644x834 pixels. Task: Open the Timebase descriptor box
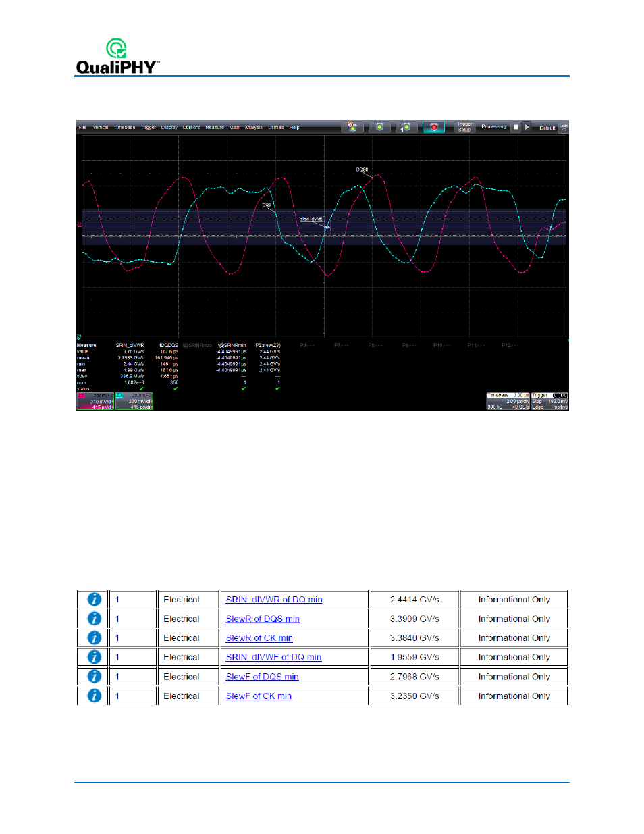[508, 401]
